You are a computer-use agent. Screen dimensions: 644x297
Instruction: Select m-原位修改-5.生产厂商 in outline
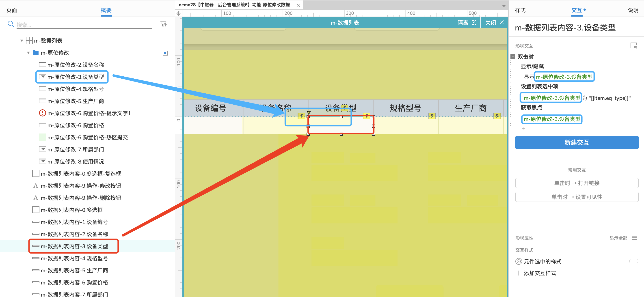pyautogui.click(x=76, y=101)
